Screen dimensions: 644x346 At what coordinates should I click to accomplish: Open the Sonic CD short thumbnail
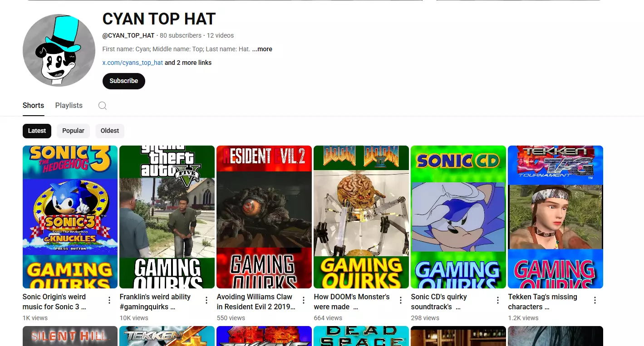point(458,217)
